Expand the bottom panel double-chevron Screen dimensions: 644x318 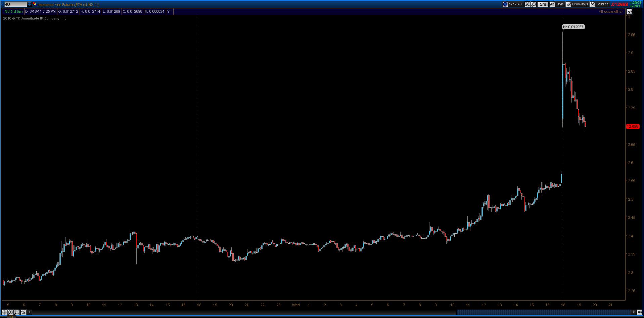(x=12, y=317)
